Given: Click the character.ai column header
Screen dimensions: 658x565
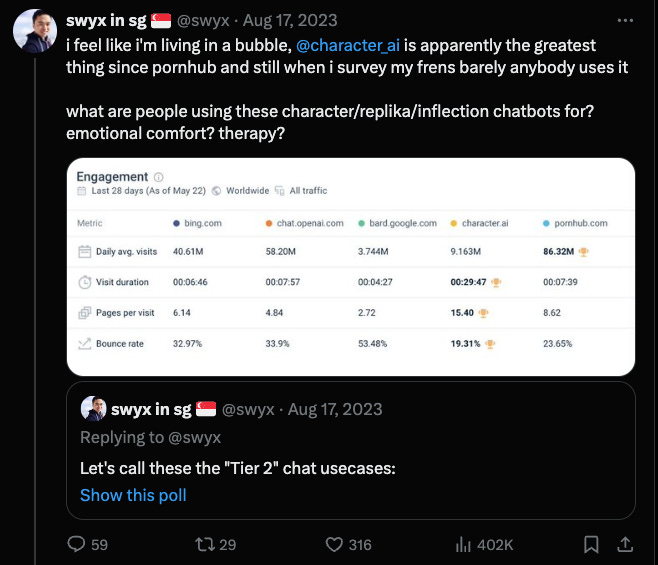Looking at the screenshot, I should [485, 223].
